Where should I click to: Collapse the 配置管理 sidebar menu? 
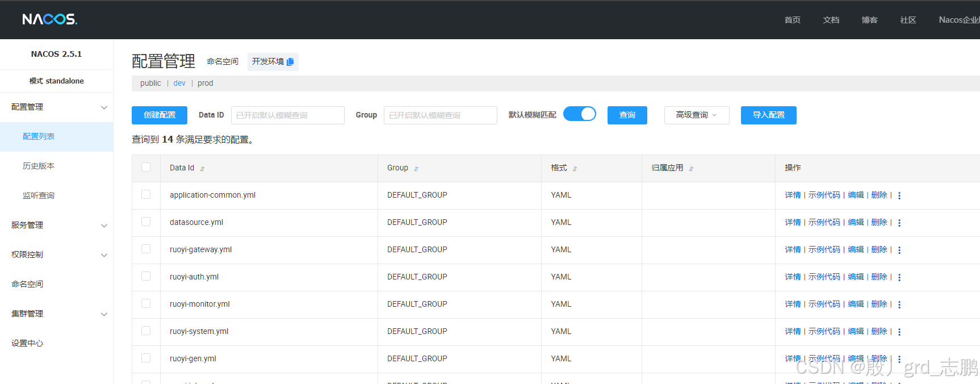coord(57,107)
